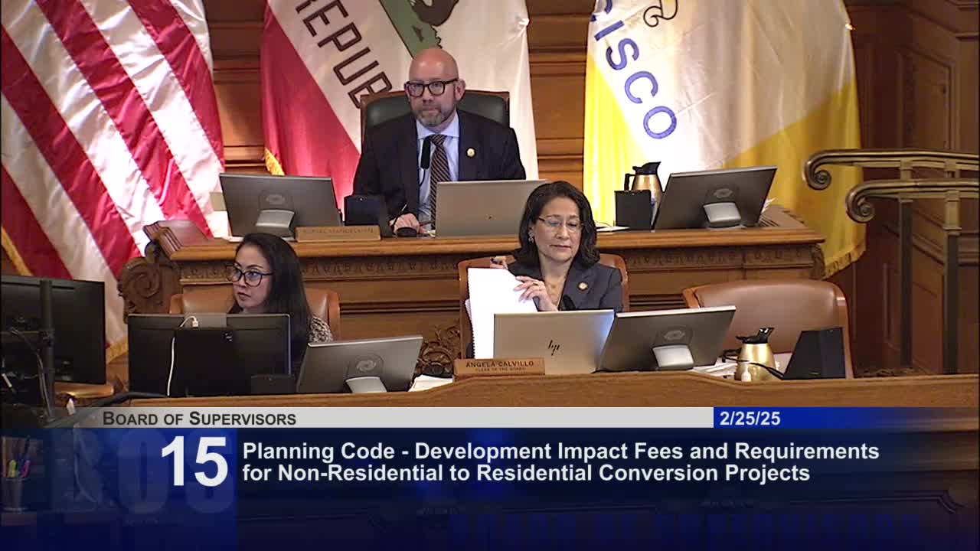Click the emblem on the upper-left monitor back
980x551 pixels.
pyautogui.click(x=275, y=199)
